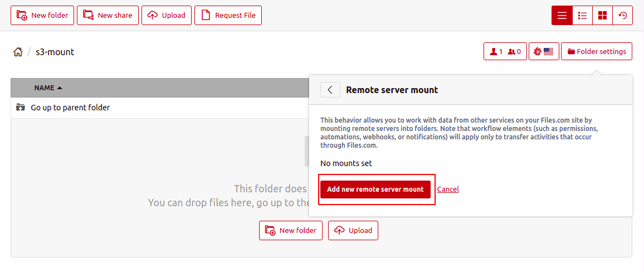Go to home folder via house icon
The height and width of the screenshot is (272, 644).
[18, 52]
